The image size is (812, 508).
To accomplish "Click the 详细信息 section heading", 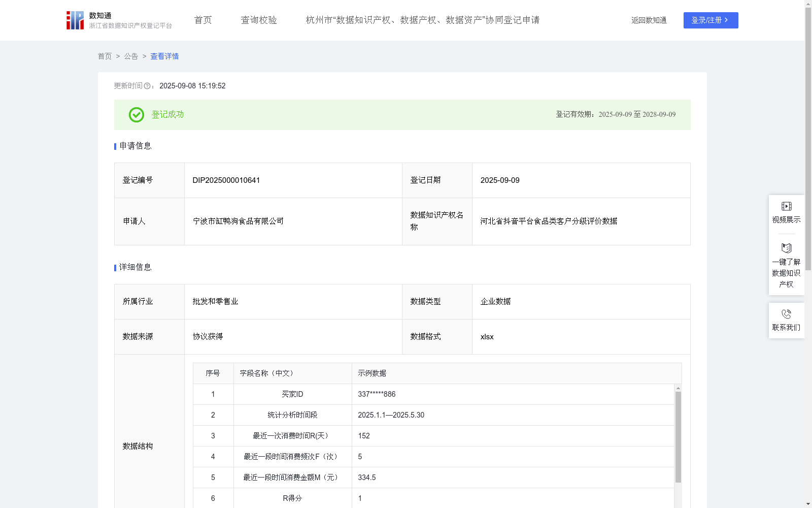I will tap(136, 267).
